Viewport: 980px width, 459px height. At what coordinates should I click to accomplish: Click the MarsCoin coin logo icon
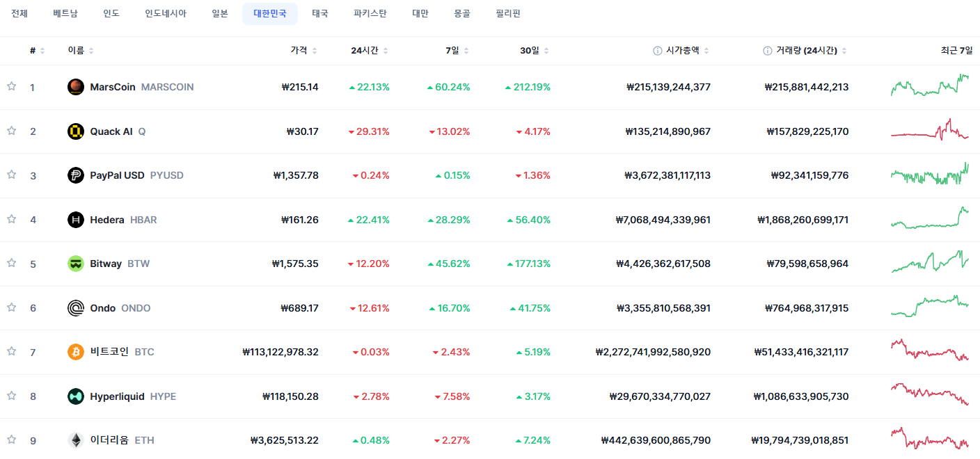click(76, 87)
